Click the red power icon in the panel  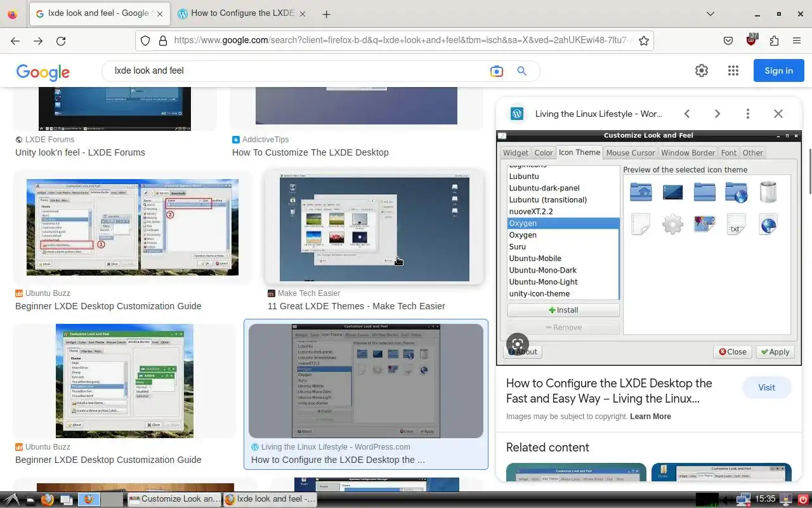click(803, 499)
